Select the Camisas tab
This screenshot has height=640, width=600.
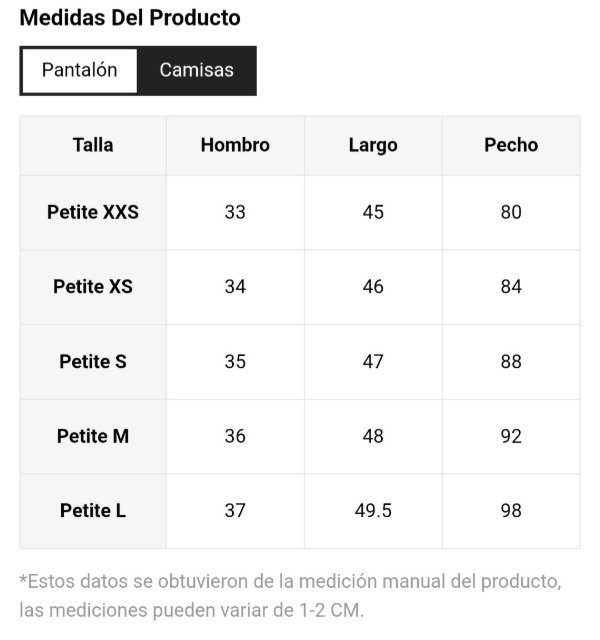click(196, 71)
